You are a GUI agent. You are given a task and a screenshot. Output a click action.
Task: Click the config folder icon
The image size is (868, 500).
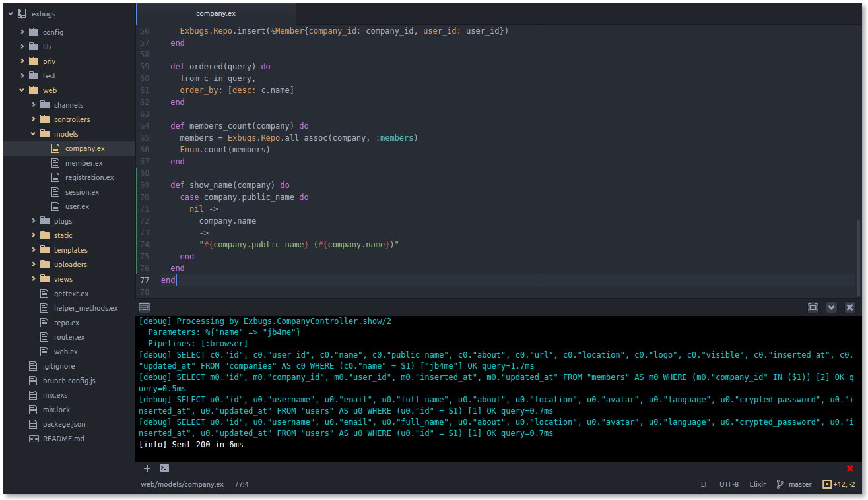(x=34, y=32)
